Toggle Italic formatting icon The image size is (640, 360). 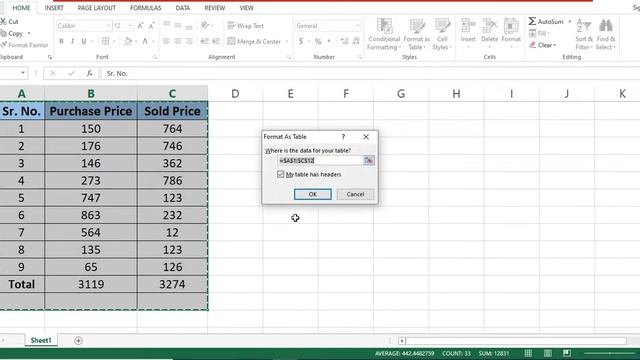72,41
